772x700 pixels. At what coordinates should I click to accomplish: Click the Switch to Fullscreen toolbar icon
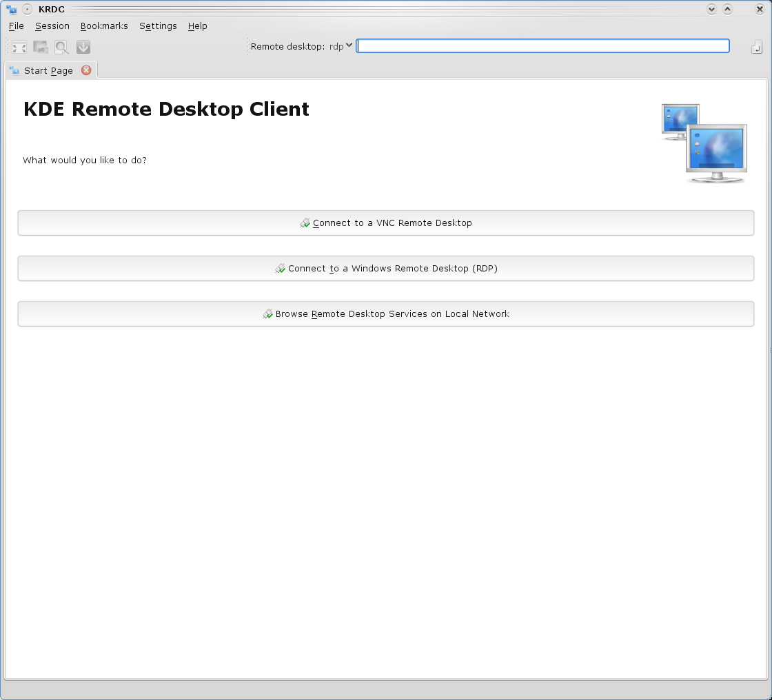tap(19, 47)
